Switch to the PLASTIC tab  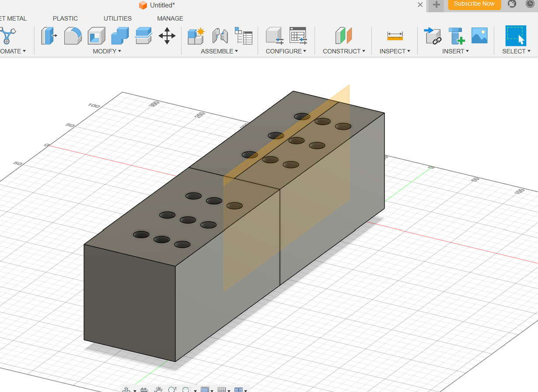point(65,18)
